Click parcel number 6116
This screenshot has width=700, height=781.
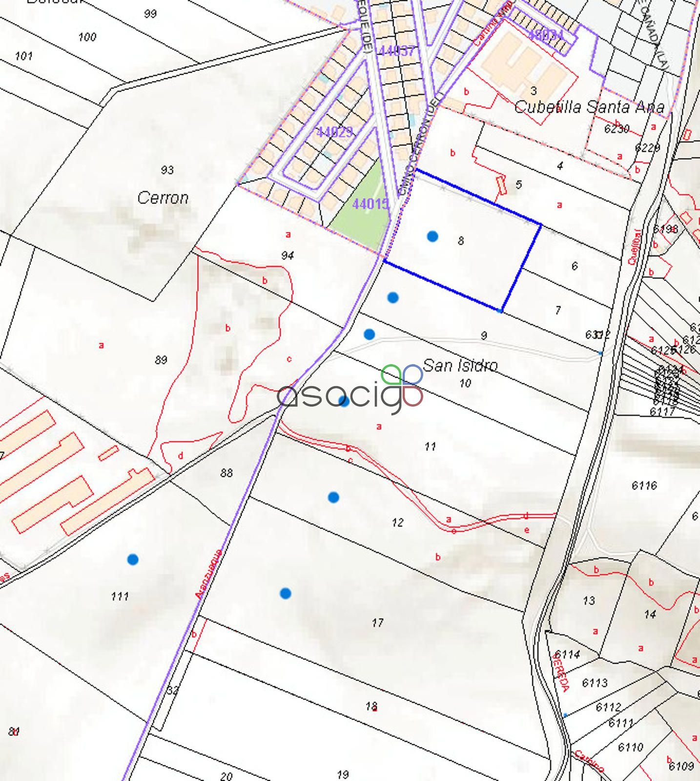[644, 486]
